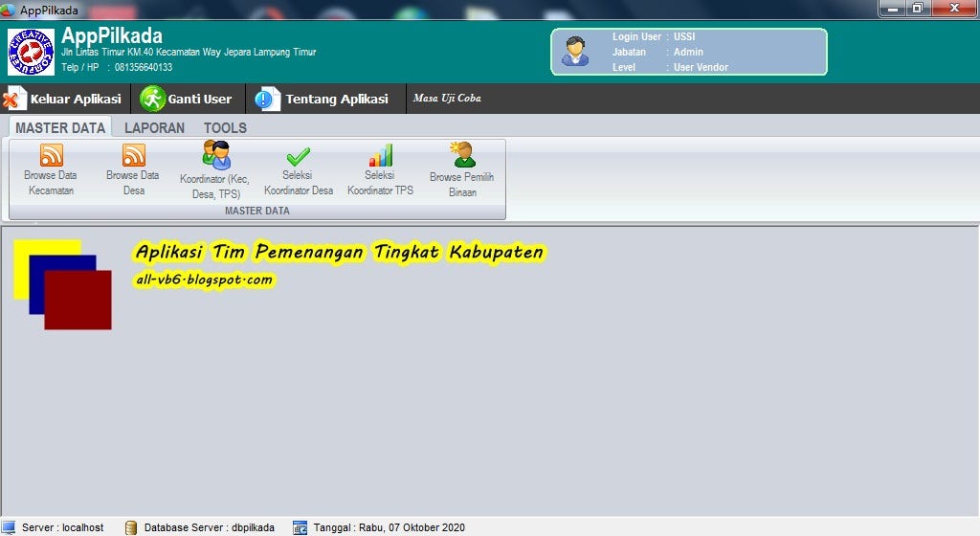Click Level value User Vendor
The width and height of the screenshot is (980, 536).
click(701, 67)
